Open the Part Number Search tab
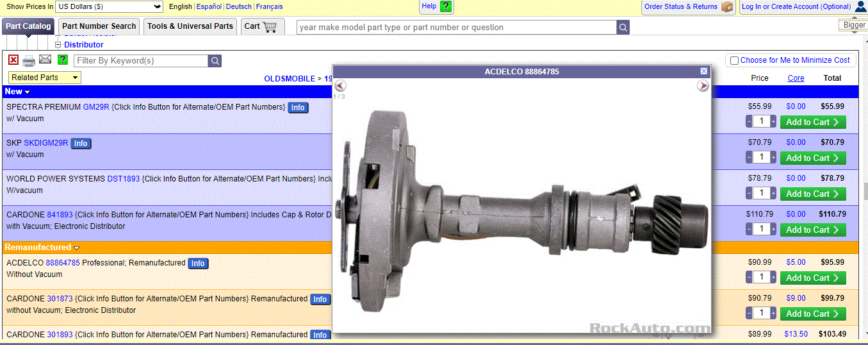868x345 pixels. click(99, 26)
